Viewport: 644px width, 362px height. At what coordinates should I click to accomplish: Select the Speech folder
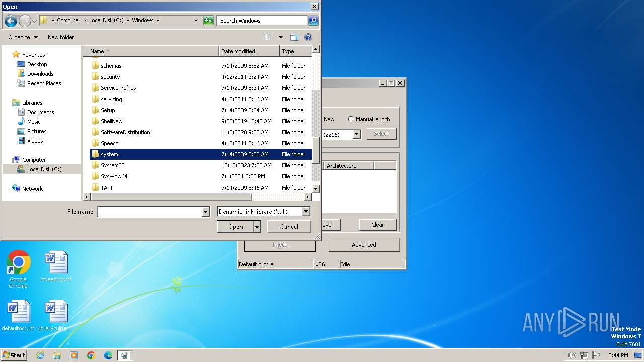(x=200, y=143)
